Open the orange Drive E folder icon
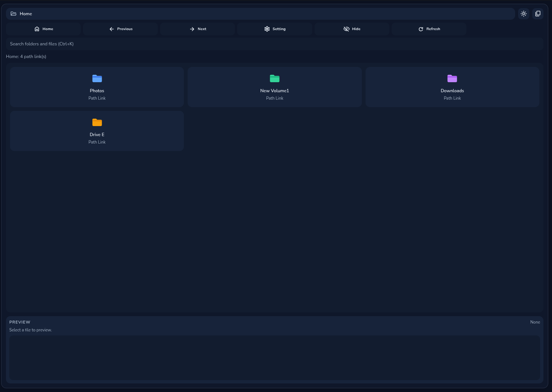This screenshot has height=392, width=552. click(x=97, y=122)
